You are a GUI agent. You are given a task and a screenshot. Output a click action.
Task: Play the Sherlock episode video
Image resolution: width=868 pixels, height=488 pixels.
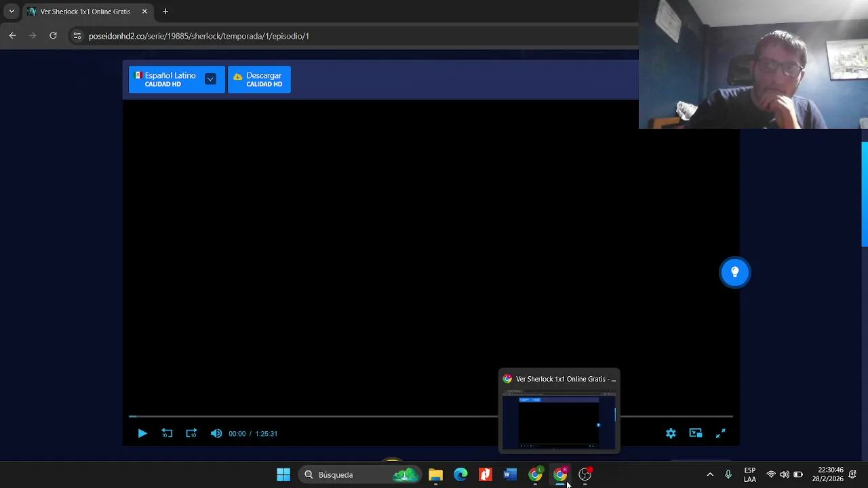[x=142, y=433]
